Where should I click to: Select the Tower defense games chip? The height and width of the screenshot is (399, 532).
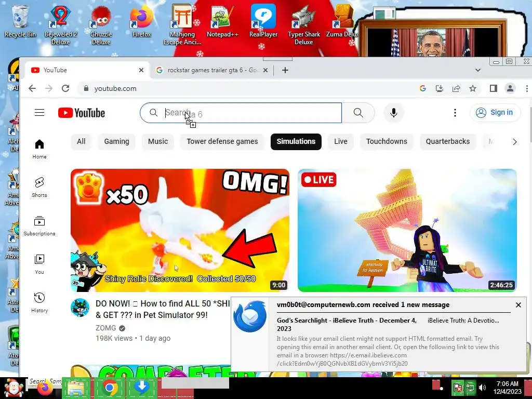tap(222, 141)
